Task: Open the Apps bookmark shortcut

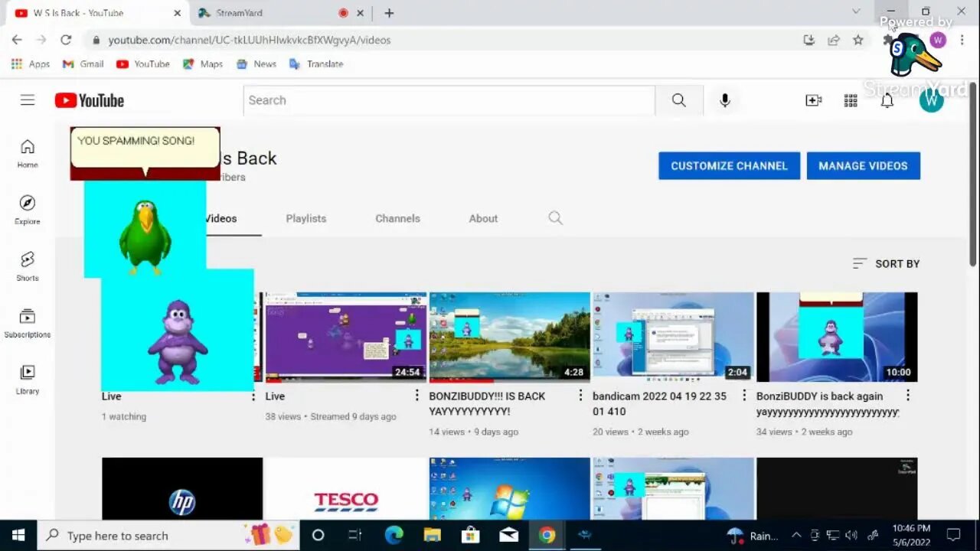Action: [x=31, y=64]
